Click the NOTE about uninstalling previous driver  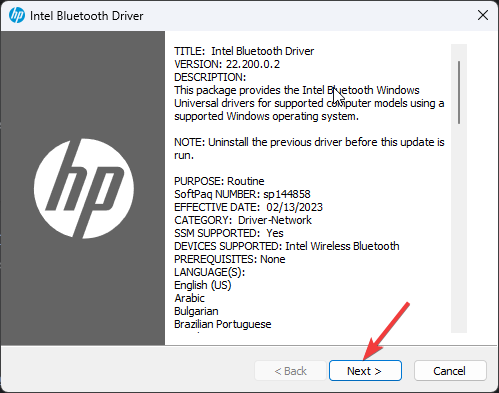coord(309,149)
